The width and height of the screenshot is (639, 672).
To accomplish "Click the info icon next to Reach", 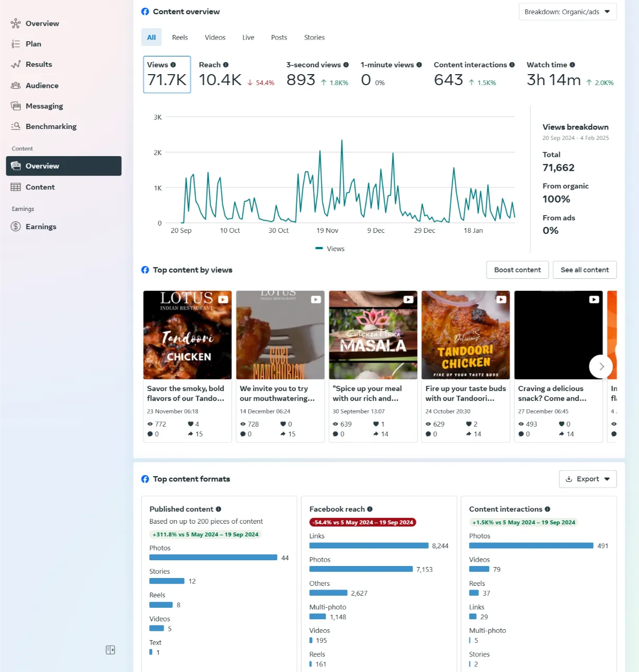I will (226, 65).
